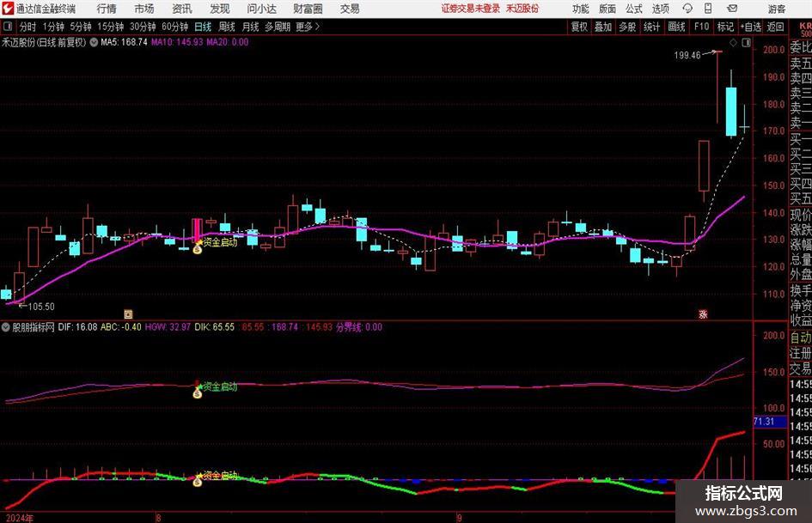Click the 证券交易未登录 login link
Screen dimensions: 812x523
pyautogui.click(x=471, y=9)
